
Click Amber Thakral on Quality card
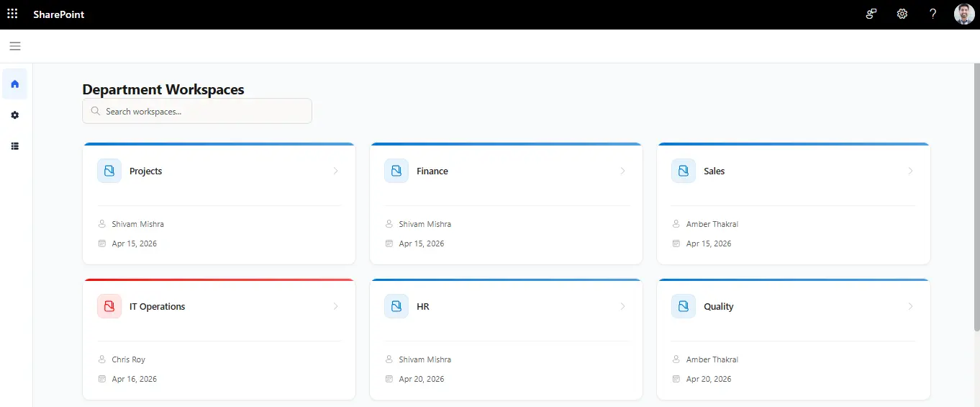(712, 359)
